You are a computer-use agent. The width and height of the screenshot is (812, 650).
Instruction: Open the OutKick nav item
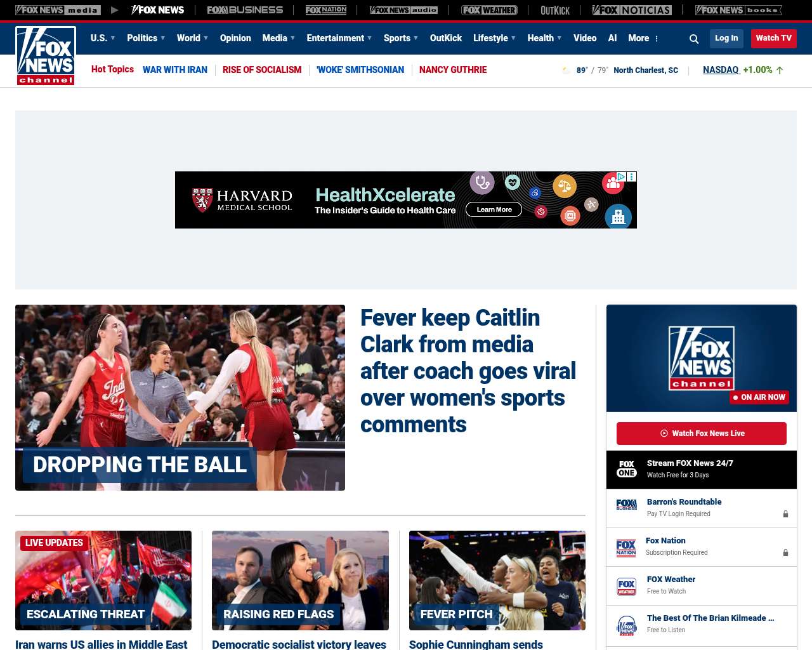click(446, 38)
